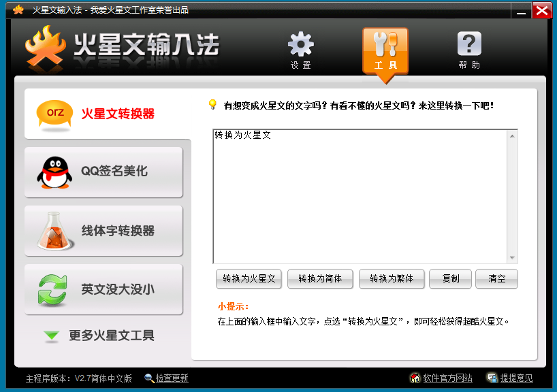
Task: Click the green down-triangle icon
Action: [x=52, y=336]
